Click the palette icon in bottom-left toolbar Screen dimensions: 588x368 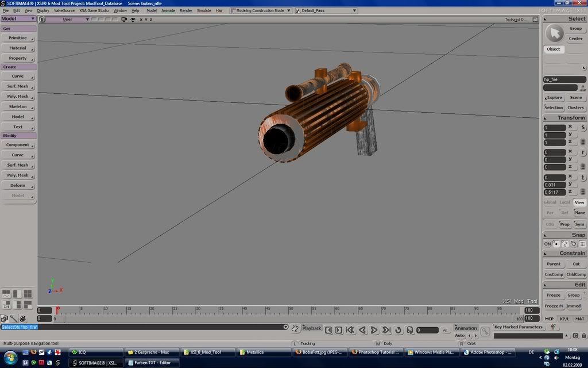(22, 319)
